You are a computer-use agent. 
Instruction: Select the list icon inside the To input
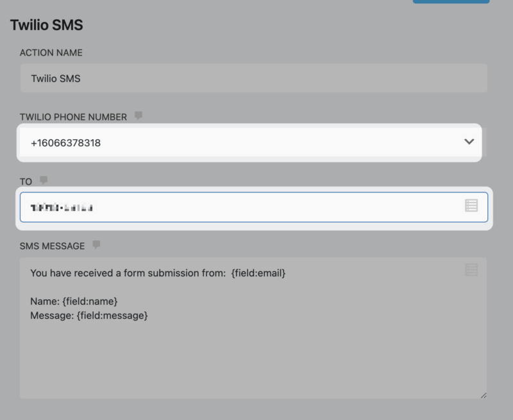[472, 205]
